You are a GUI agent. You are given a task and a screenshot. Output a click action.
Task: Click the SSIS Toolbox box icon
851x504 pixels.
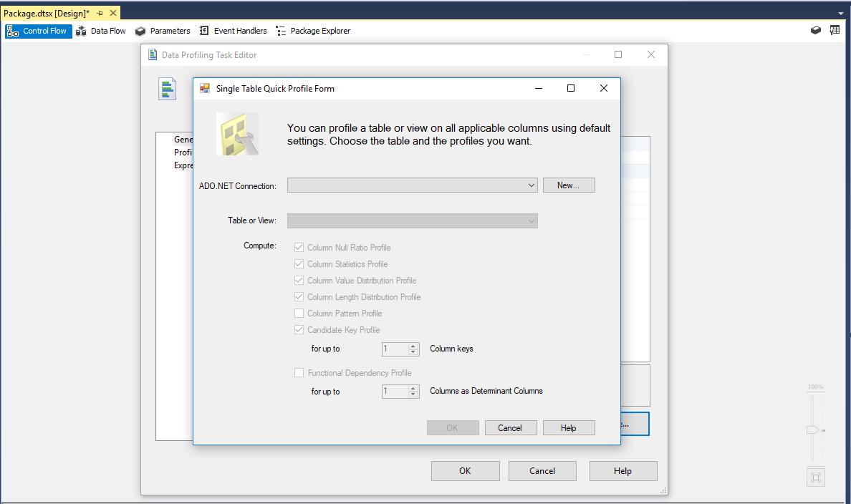tap(816, 31)
